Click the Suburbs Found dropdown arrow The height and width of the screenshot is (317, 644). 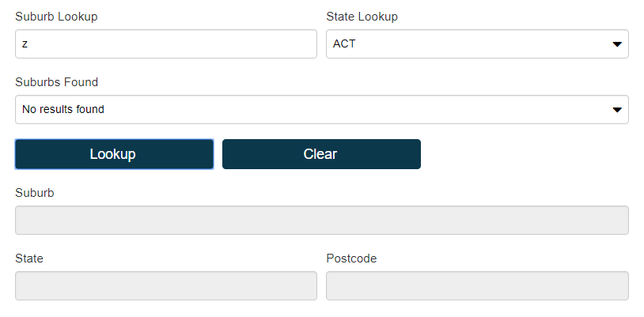617,110
